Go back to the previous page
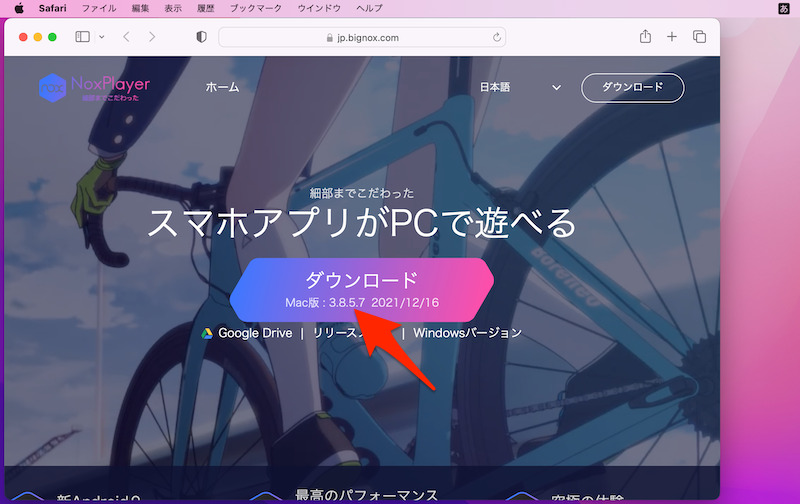 (x=127, y=37)
